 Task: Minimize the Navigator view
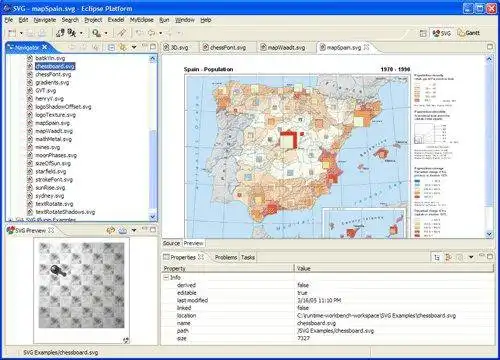click(x=144, y=46)
